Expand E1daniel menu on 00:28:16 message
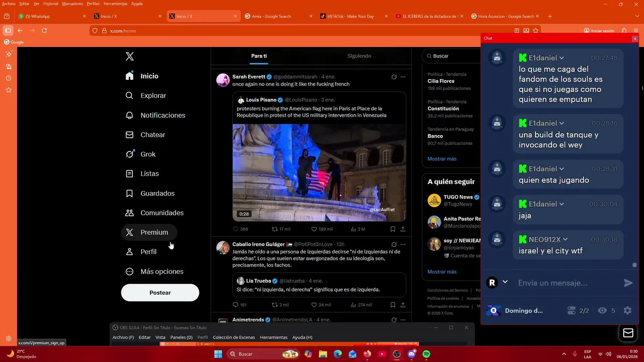The image size is (644, 362). [x=561, y=123]
